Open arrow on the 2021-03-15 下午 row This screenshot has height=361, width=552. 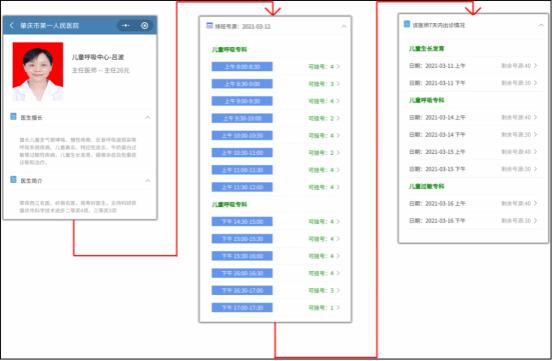pos(535,169)
